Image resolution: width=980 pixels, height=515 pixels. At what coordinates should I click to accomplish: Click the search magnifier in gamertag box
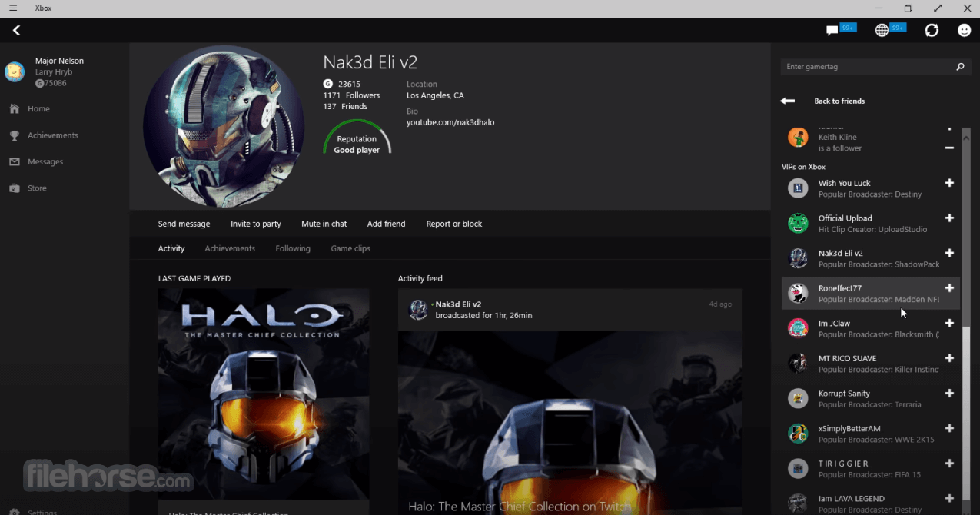pyautogui.click(x=960, y=67)
